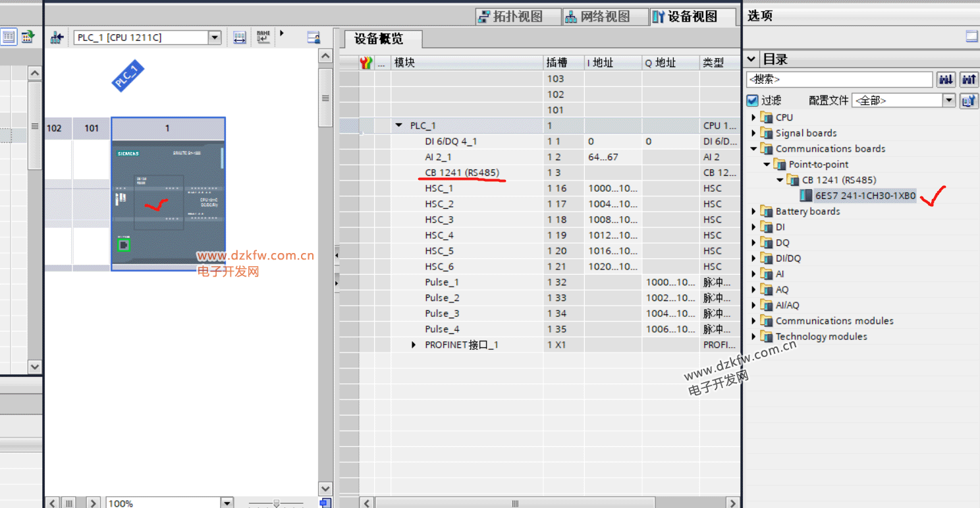Click the type column header

(x=720, y=63)
